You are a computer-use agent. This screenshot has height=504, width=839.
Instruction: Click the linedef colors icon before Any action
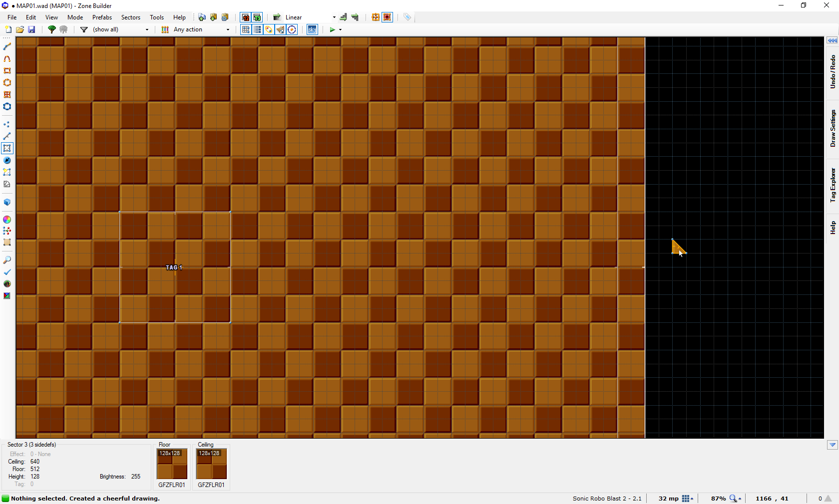tap(165, 29)
